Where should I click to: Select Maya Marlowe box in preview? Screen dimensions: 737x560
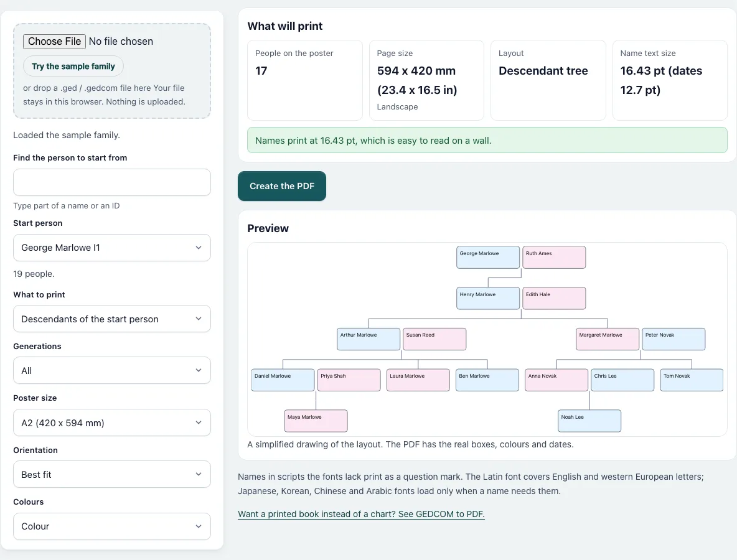(316, 421)
